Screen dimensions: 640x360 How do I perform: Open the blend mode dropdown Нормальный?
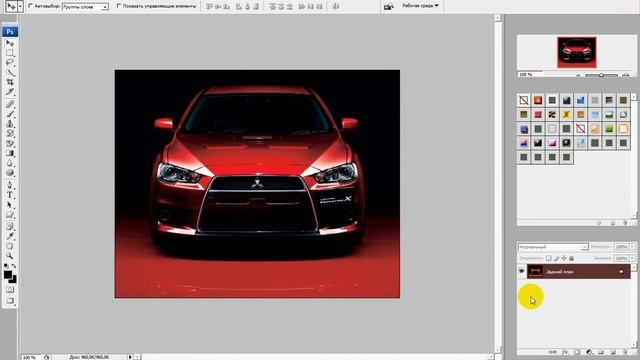coord(553,247)
